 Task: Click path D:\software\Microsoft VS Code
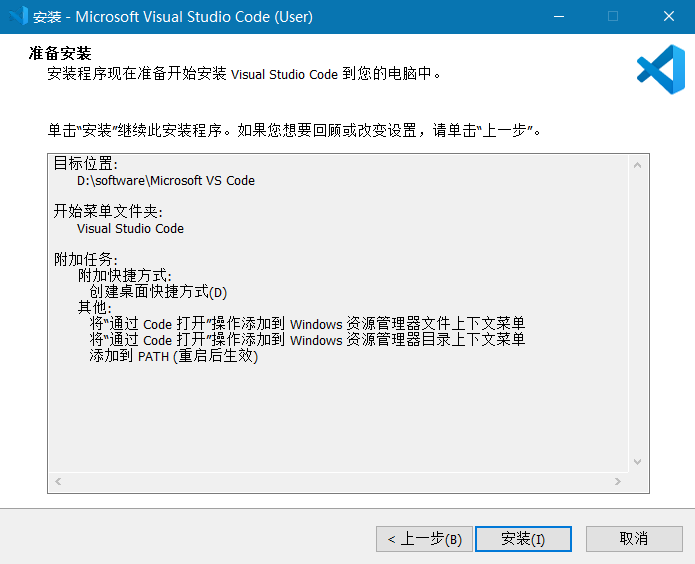pyautogui.click(x=166, y=181)
